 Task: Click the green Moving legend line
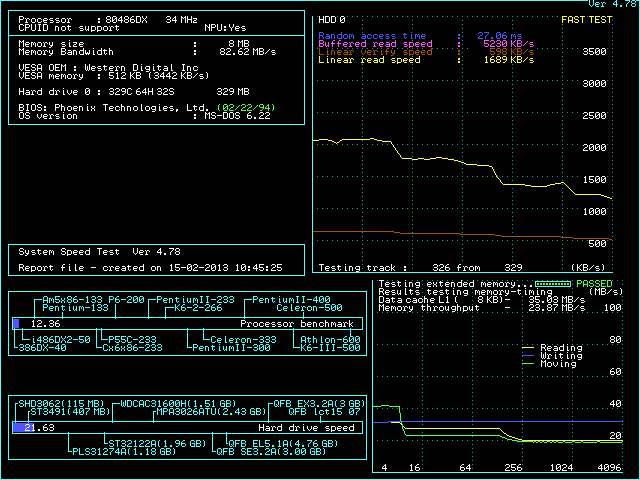[528, 364]
